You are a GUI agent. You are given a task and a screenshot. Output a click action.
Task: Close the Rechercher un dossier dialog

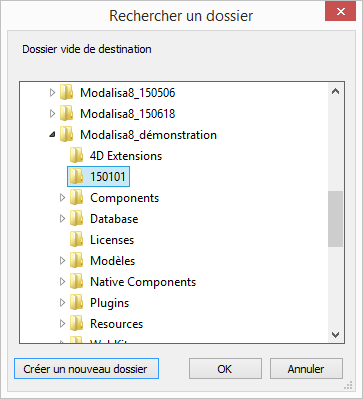pos(340,12)
